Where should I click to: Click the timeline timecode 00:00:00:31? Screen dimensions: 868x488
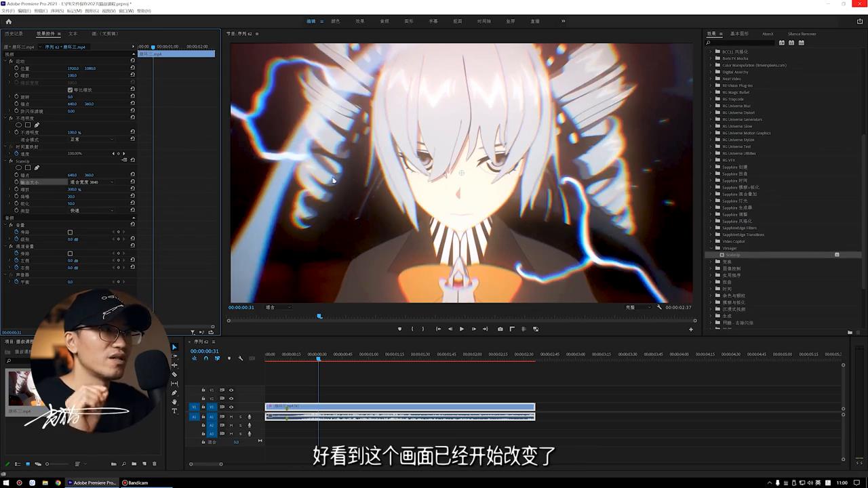click(204, 351)
